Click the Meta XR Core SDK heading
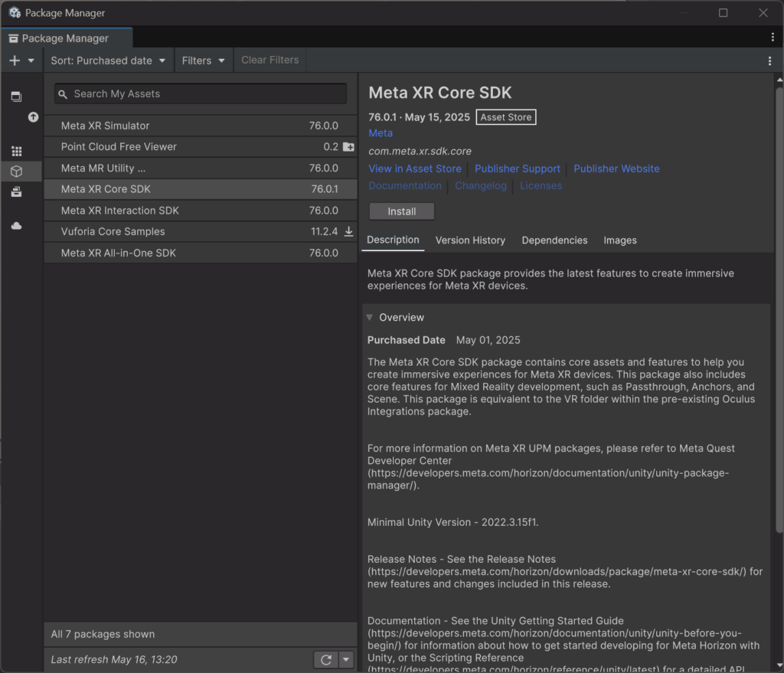 (440, 93)
